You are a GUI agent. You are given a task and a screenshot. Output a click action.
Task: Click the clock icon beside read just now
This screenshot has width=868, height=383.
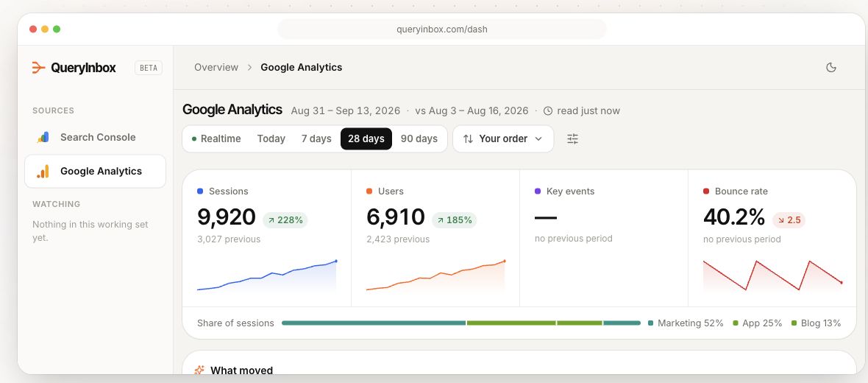coord(548,111)
